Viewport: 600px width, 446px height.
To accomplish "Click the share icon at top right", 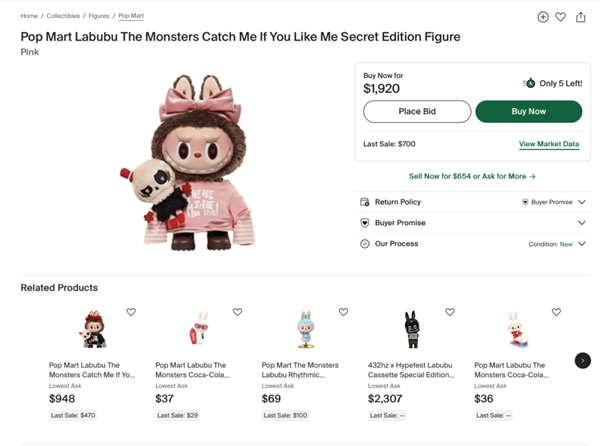I will point(581,17).
